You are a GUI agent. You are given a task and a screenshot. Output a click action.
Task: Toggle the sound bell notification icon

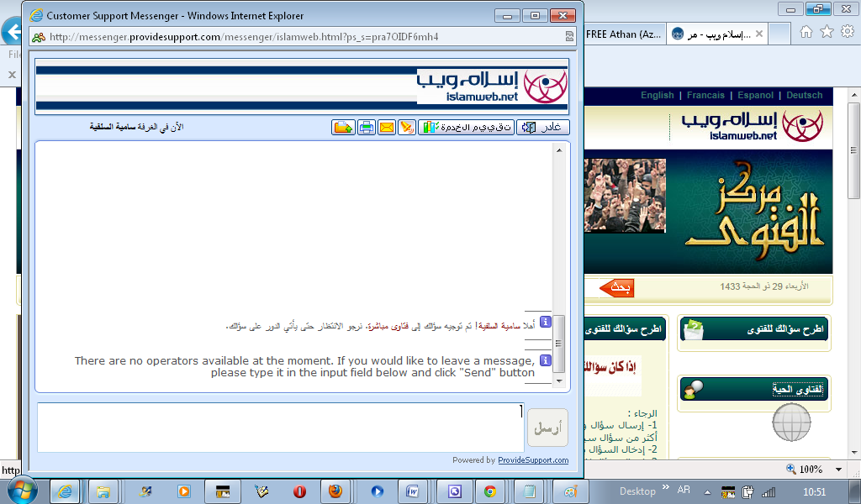pyautogui.click(x=407, y=127)
